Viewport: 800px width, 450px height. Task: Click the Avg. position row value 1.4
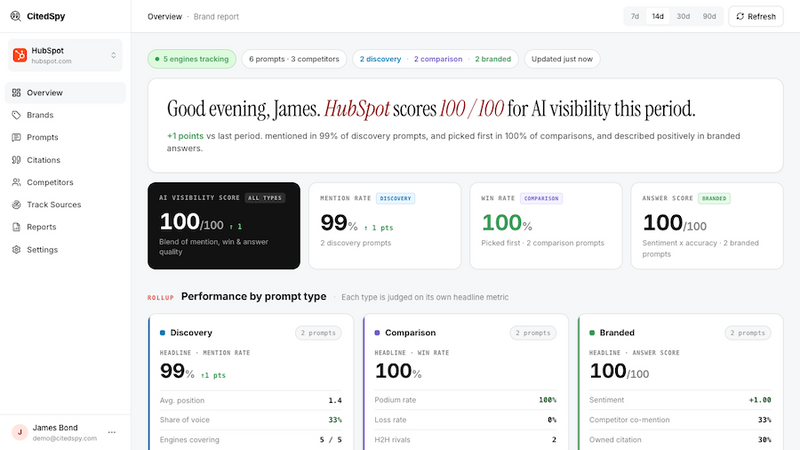(x=335, y=401)
